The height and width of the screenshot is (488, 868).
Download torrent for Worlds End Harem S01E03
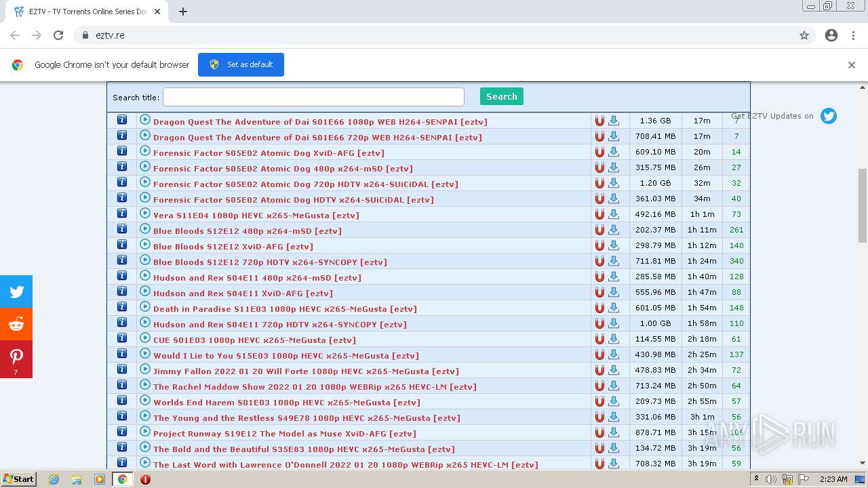614,401
